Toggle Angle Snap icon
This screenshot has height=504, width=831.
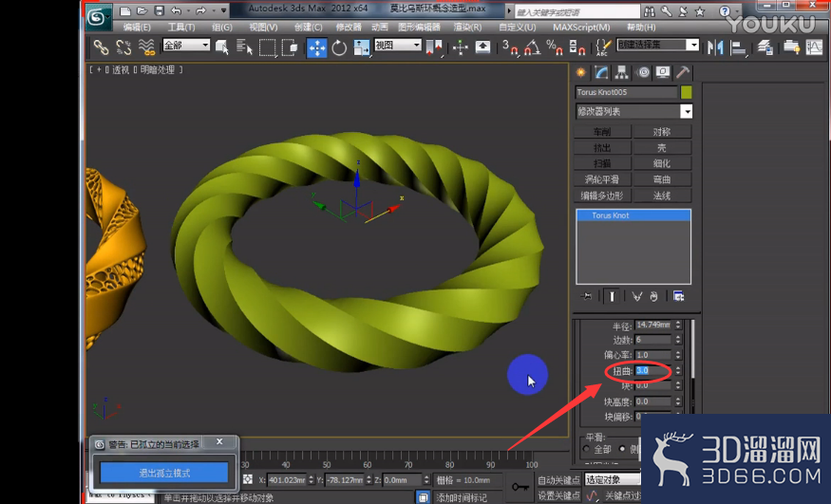(532, 47)
